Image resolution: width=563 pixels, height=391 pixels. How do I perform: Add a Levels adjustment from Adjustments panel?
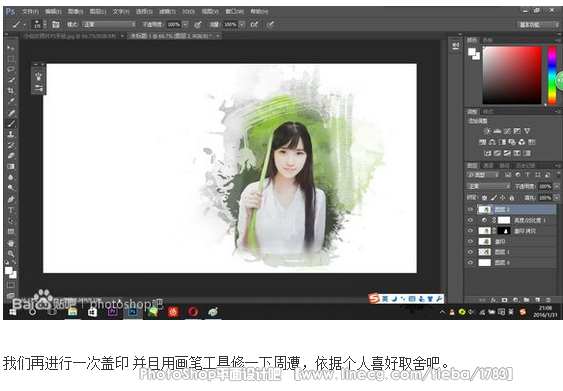[497, 131]
